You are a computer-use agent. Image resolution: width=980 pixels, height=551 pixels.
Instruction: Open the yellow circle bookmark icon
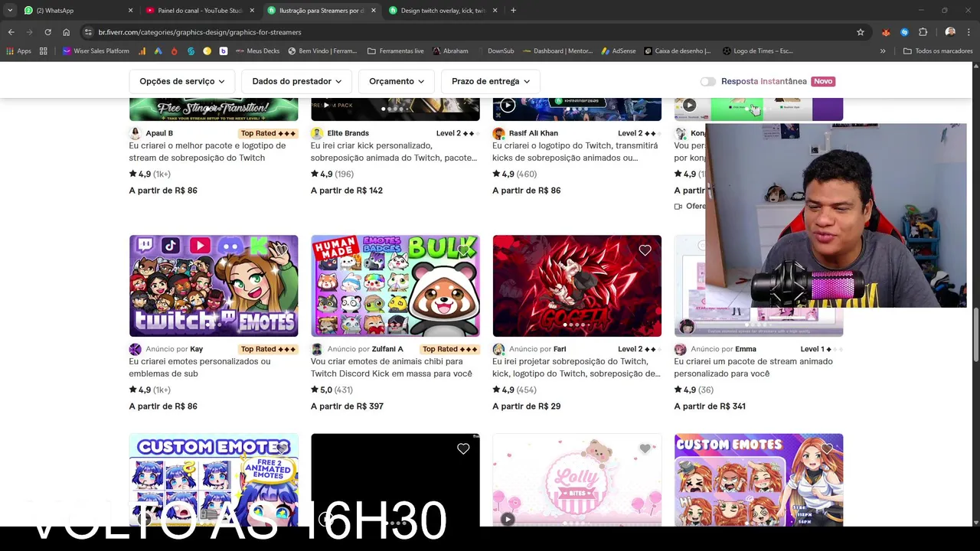click(207, 51)
